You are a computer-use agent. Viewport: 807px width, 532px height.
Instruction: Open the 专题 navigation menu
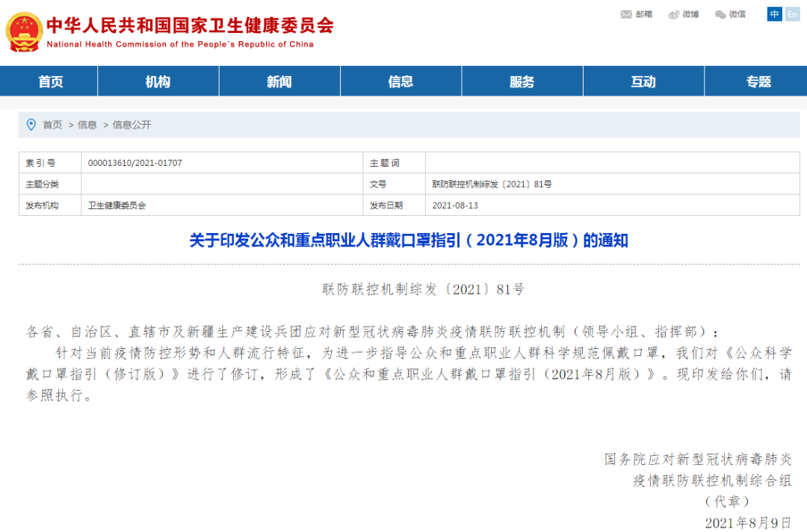[758, 81]
